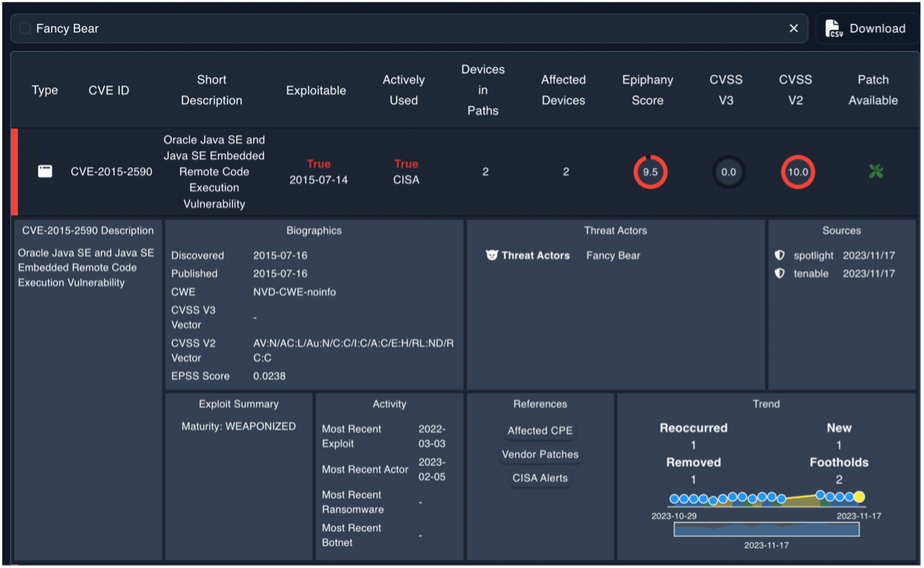View the CISA Alerts references

pos(540,478)
